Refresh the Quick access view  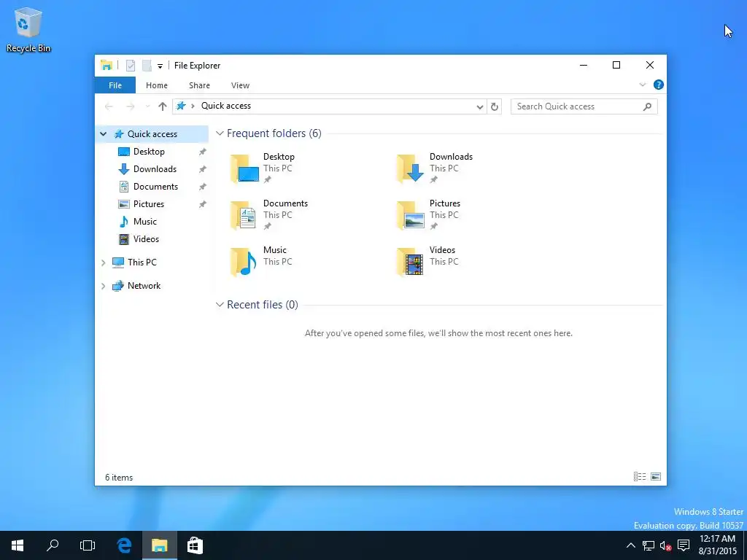(x=495, y=106)
